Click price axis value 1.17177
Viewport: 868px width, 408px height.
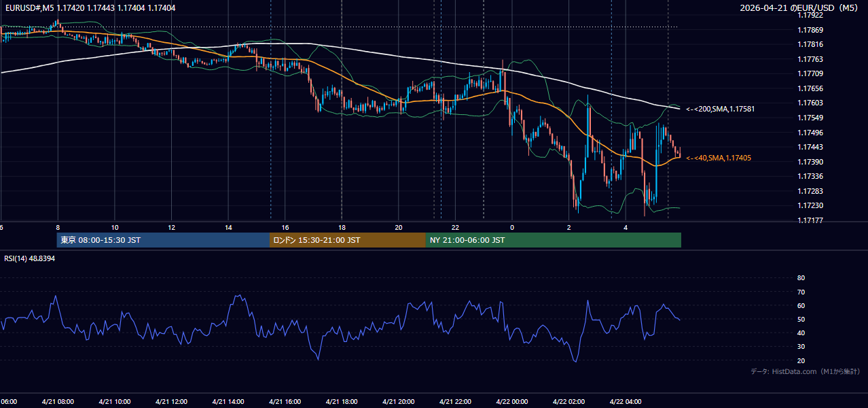(x=810, y=220)
